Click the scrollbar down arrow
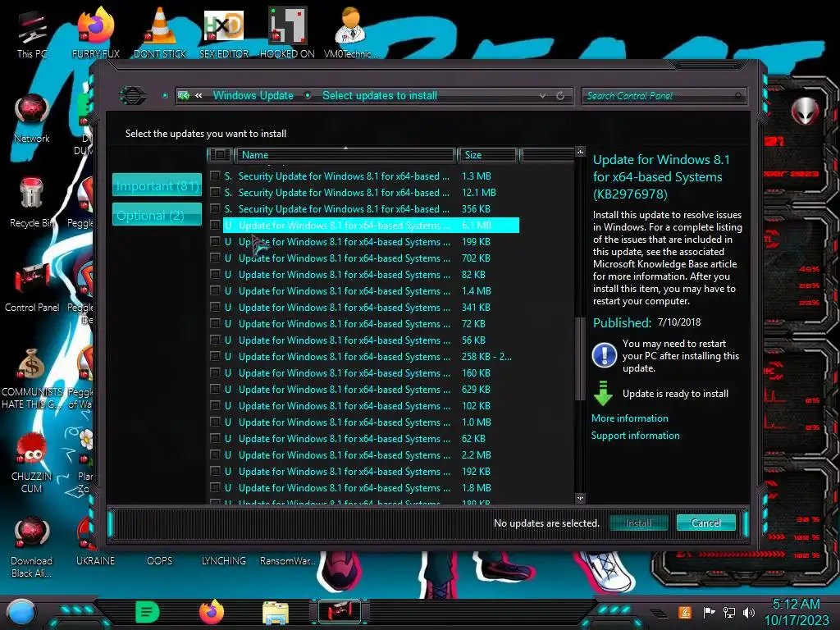 pyautogui.click(x=580, y=498)
